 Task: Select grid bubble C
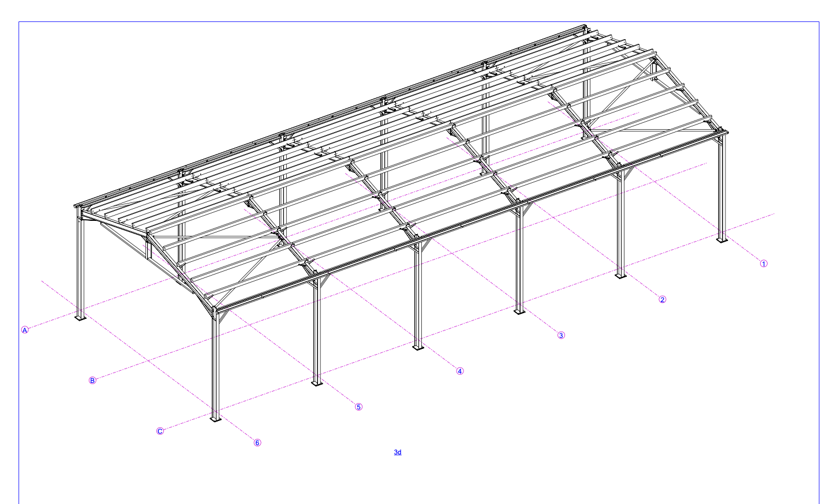pos(160,430)
